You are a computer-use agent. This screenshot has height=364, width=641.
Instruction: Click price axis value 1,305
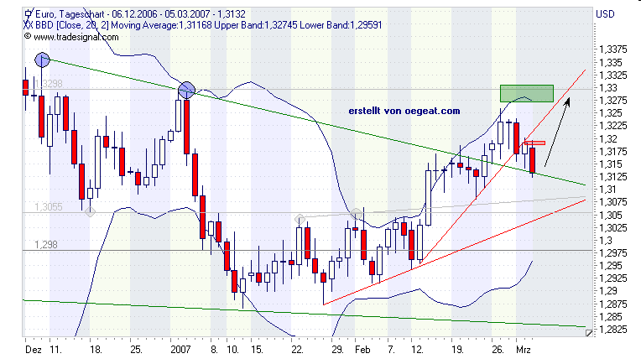click(610, 216)
